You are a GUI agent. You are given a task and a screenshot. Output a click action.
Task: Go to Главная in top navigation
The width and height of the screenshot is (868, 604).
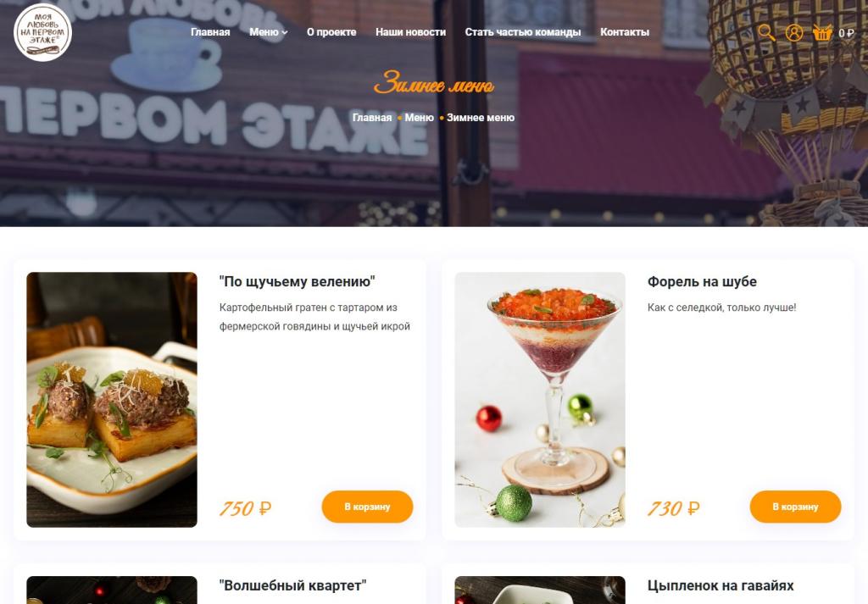[x=210, y=32]
